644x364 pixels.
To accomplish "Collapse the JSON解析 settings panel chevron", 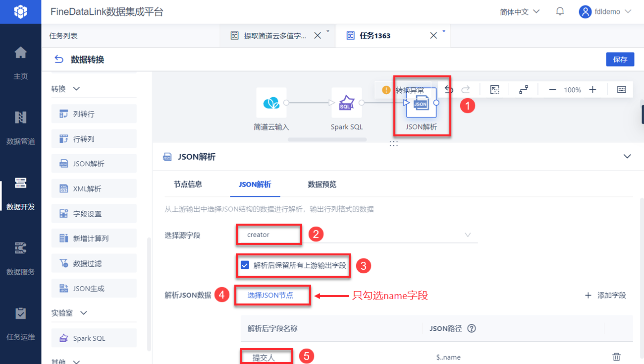I will click(627, 157).
